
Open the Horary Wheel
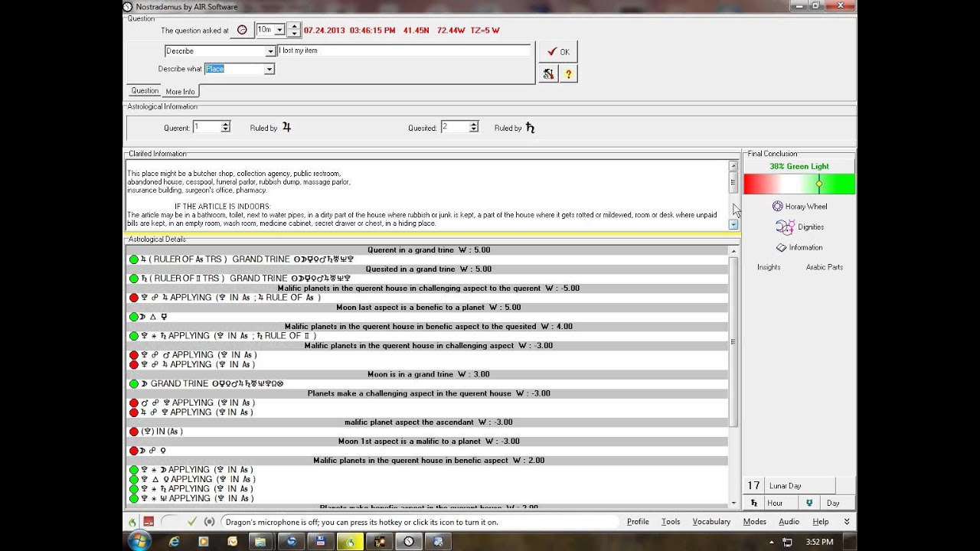[x=799, y=207]
